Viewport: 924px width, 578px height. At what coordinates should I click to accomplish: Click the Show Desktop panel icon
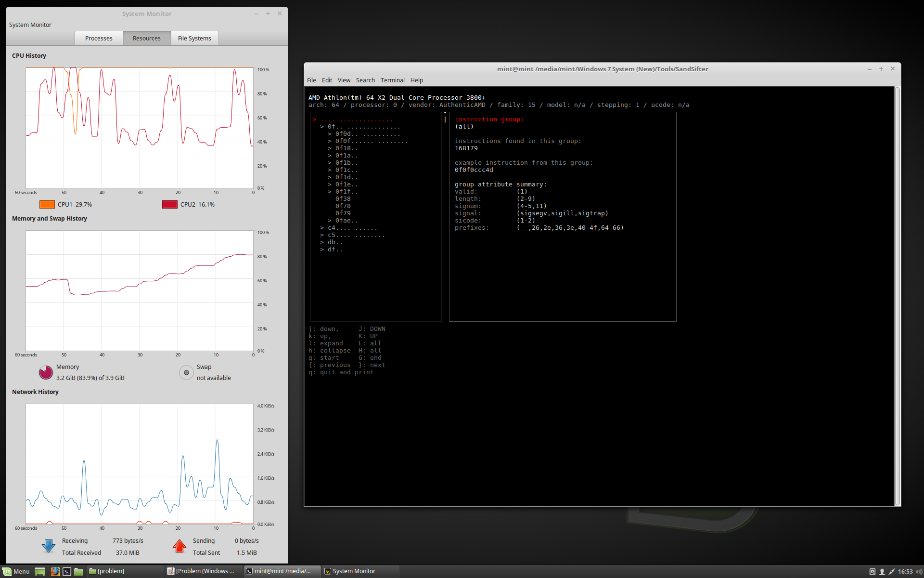click(40, 571)
